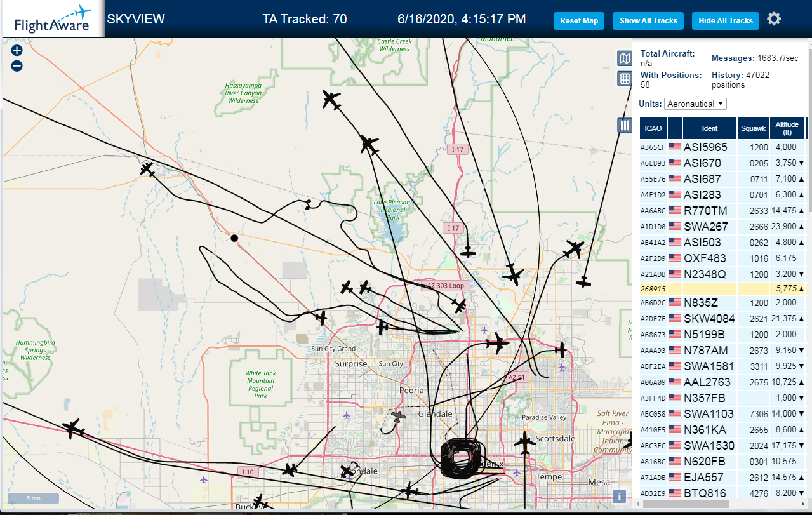The width and height of the screenshot is (812, 515).
Task: Sort the table by the Altitude (ft) header
Action: (x=787, y=128)
